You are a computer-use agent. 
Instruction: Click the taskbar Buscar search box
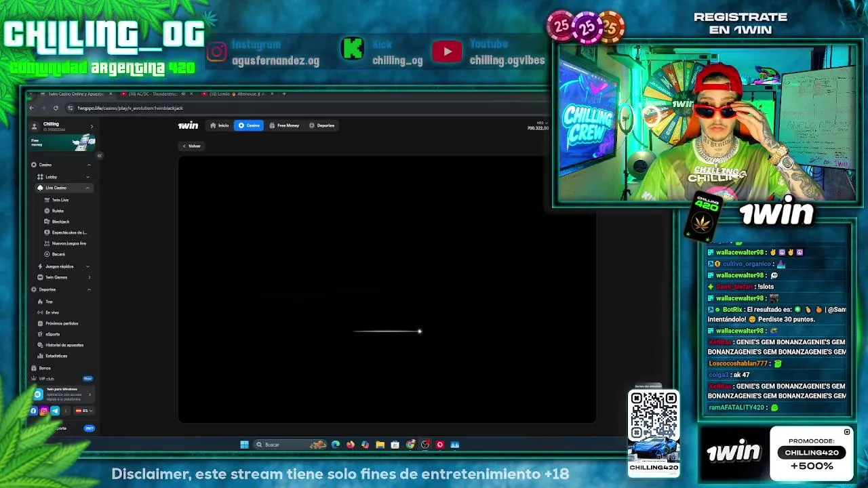(290, 445)
